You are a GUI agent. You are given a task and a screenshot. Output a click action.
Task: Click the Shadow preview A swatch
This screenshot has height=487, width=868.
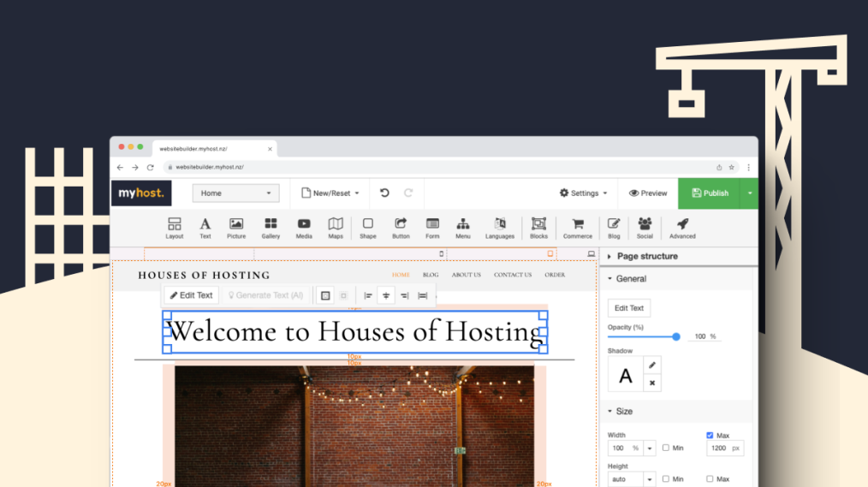(x=626, y=375)
